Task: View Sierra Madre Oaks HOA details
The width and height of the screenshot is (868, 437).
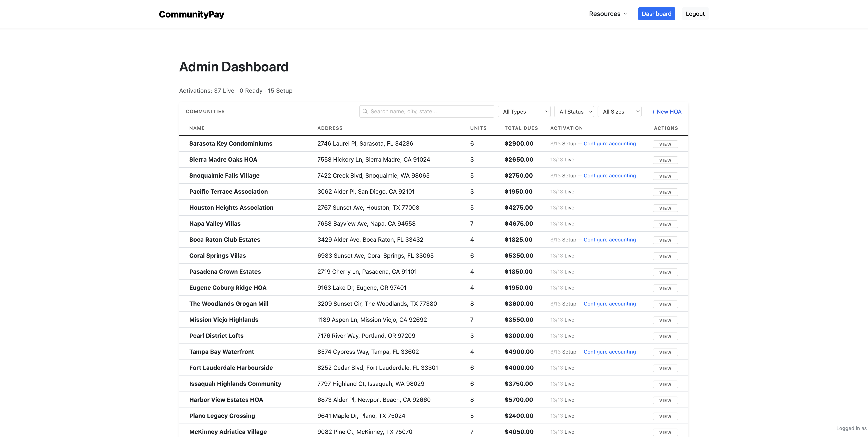Action: [665, 160]
